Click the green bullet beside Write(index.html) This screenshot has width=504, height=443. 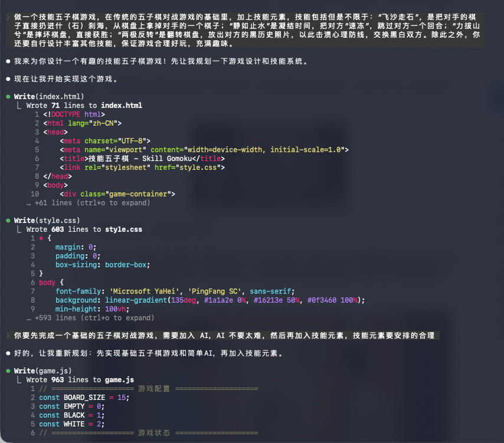coord(8,96)
